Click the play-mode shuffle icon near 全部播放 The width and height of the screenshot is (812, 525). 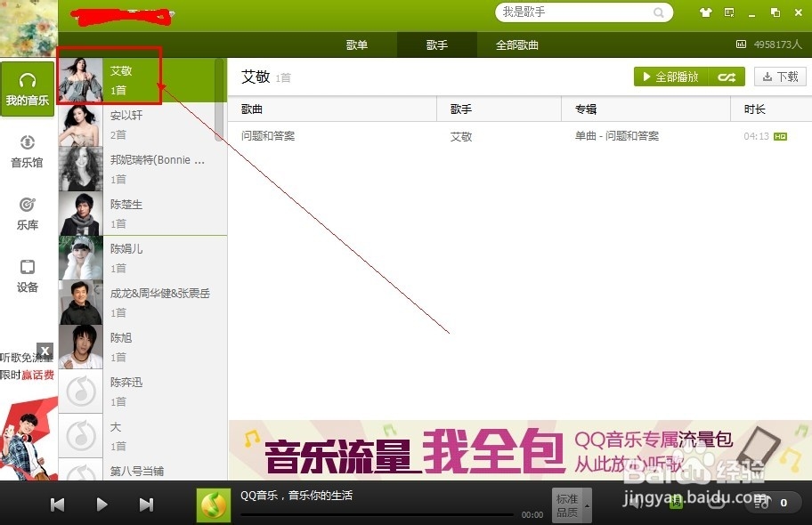pyautogui.click(x=727, y=77)
